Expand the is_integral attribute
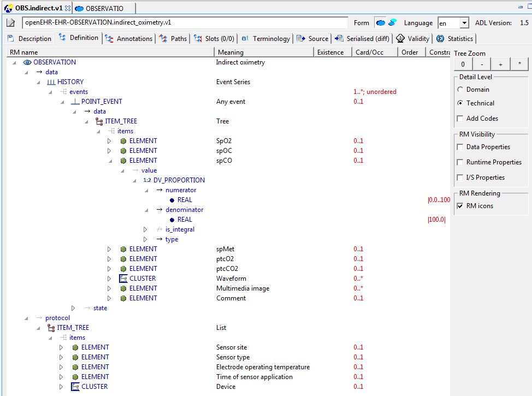 (x=145, y=230)
